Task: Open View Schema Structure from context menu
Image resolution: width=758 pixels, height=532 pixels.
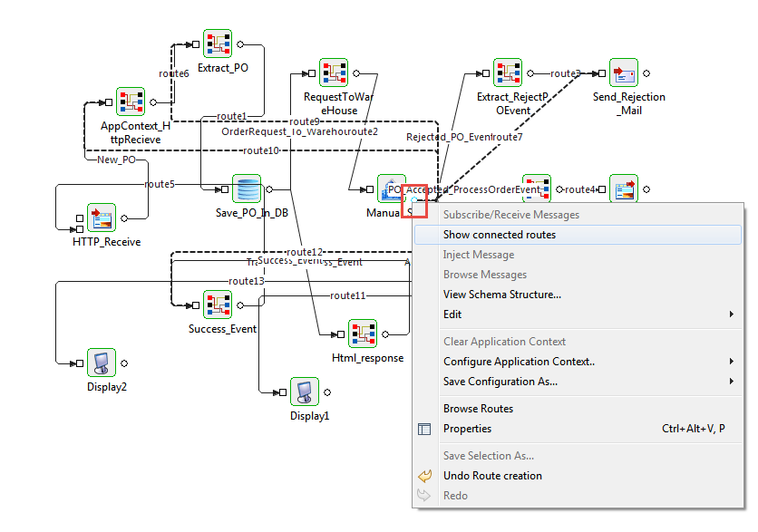Action: 502,295
